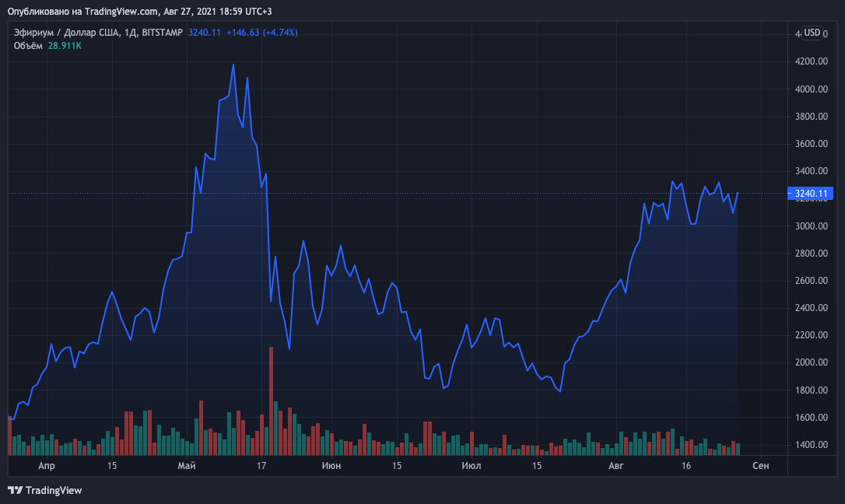
Task: Select the current price label 3240.11
Action: click(811, 194)
